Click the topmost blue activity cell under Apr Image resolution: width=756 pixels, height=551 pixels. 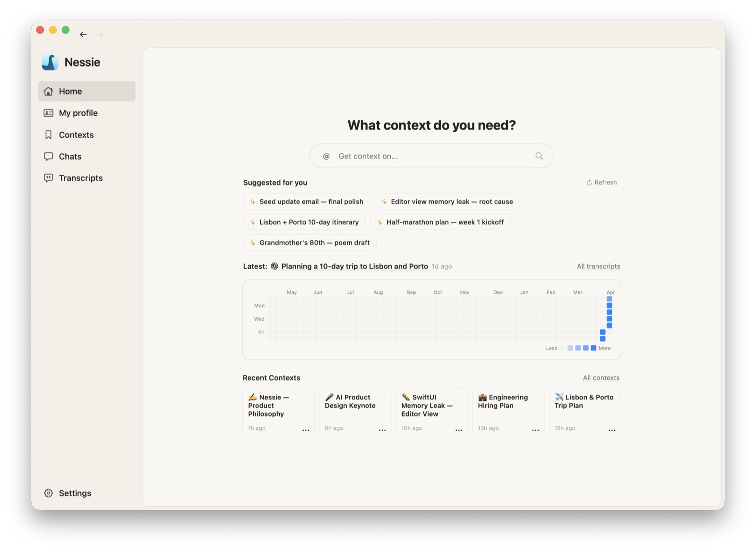610,299
